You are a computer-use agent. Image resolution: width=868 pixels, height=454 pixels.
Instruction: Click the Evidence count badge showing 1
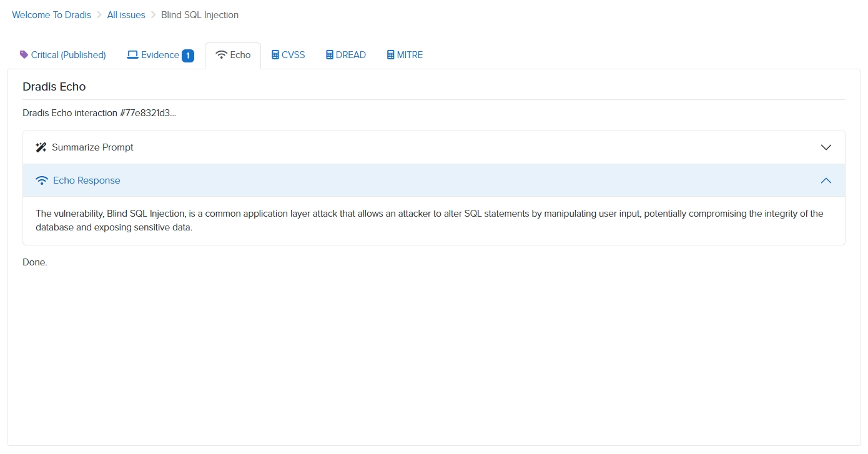187,55
